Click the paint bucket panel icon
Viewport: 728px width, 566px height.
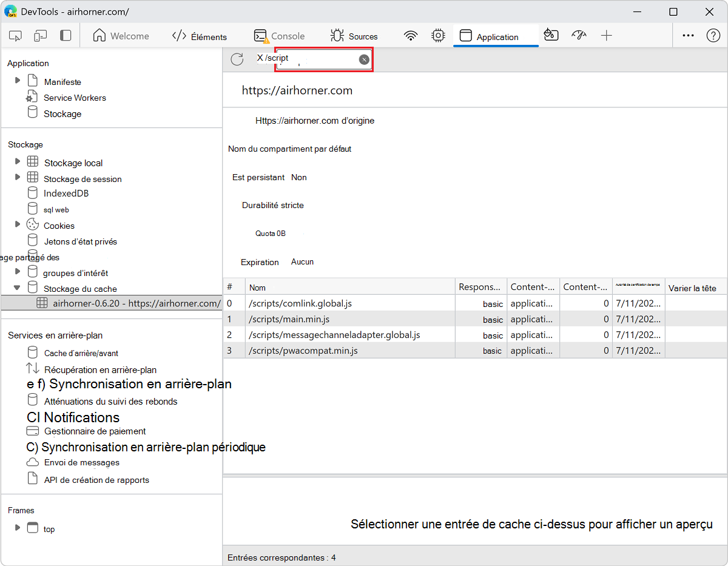point(551,36)
